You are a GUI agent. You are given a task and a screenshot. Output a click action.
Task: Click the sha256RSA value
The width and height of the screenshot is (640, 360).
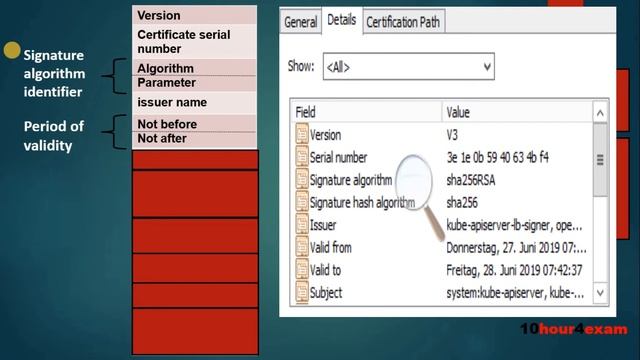coord(471,180)
